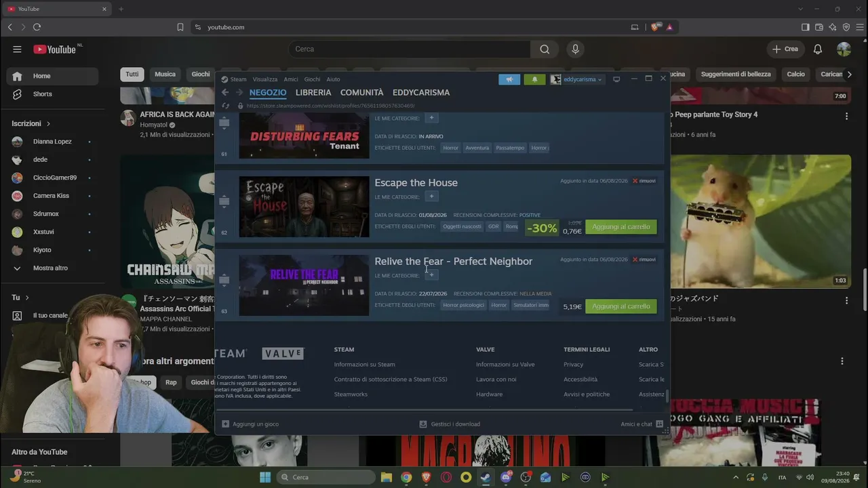Open Visualizza menu in Steam
The width and height of the screenshot is (868, 488).
265,79
